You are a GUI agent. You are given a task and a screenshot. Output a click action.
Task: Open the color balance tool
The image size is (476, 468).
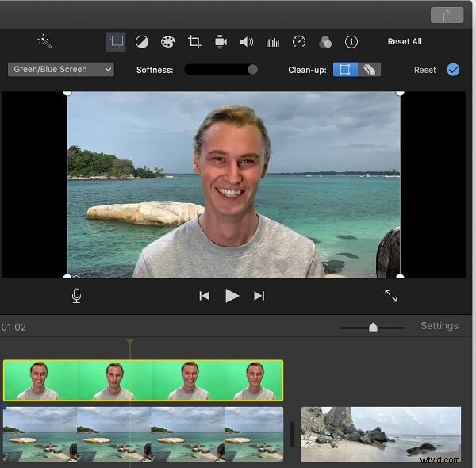coord(142,42)
